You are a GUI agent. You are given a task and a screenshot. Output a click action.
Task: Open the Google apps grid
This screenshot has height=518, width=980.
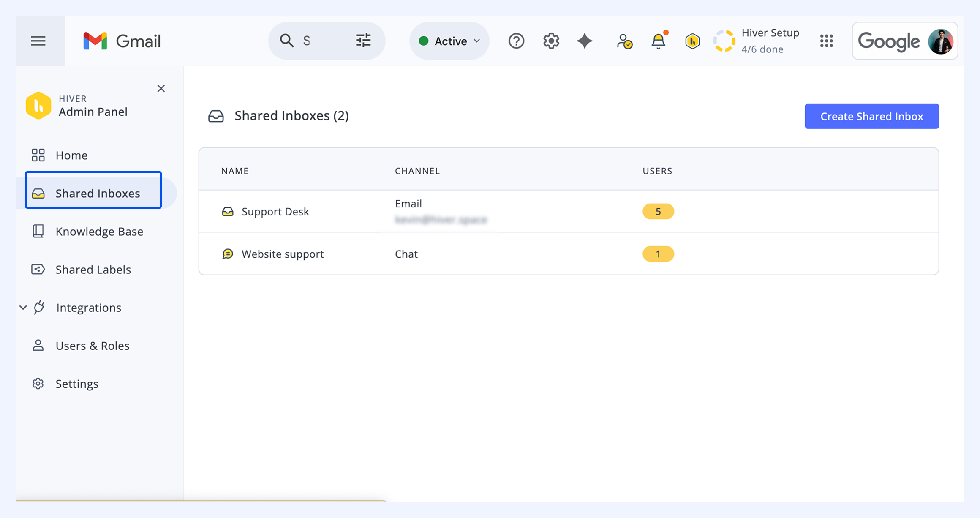[826, 41]
